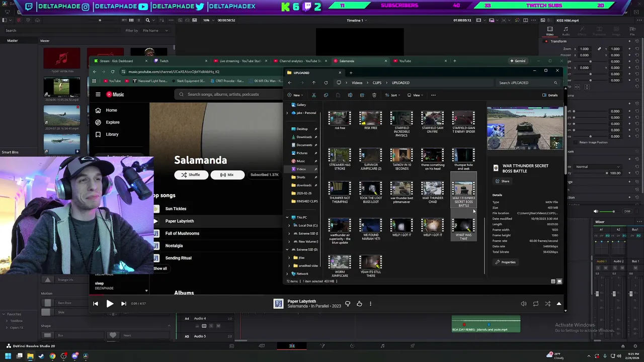Click the Rename icon in File Explorer toolbar
The height and width of the screenshot is (362, 644).
[x=350, y=95]
